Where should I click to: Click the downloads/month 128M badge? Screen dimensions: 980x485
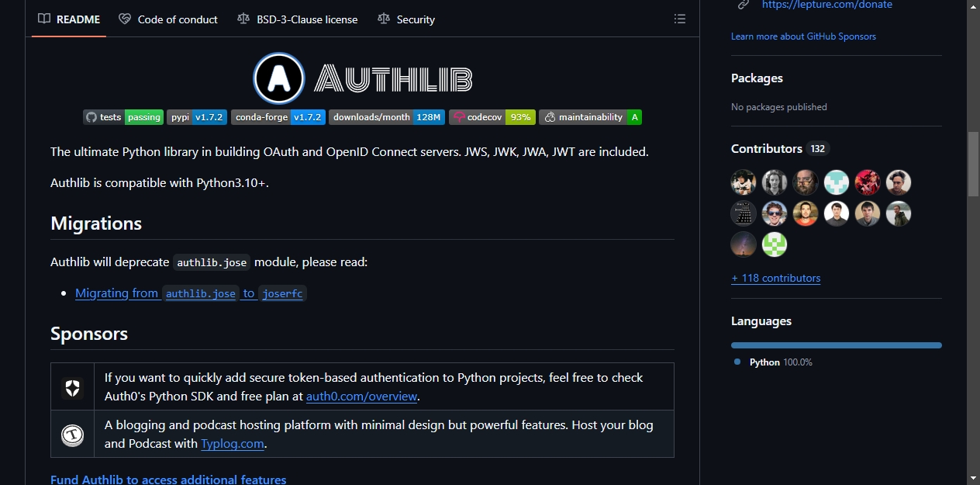click(x=387, y=117)
